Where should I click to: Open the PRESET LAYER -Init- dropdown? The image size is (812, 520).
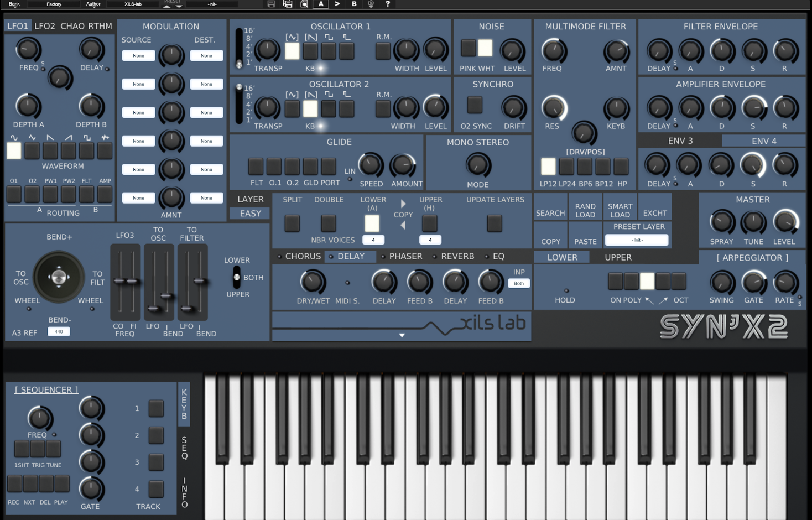[x=637, y=240]
